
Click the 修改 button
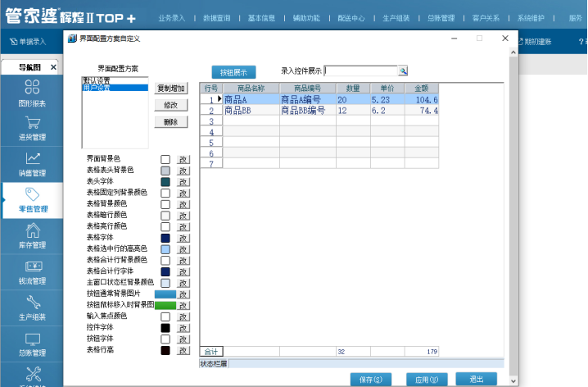point(171,105)
